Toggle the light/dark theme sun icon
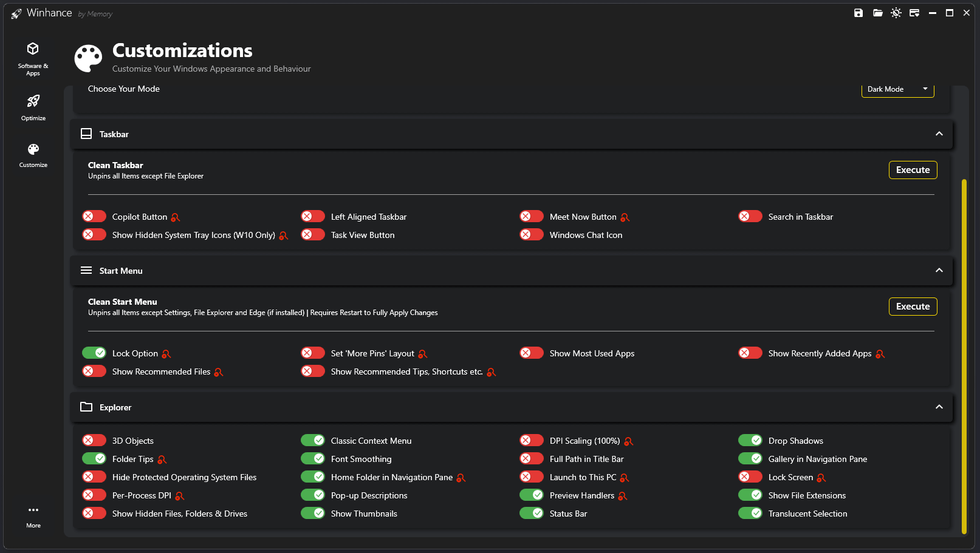 click(896, 13)
